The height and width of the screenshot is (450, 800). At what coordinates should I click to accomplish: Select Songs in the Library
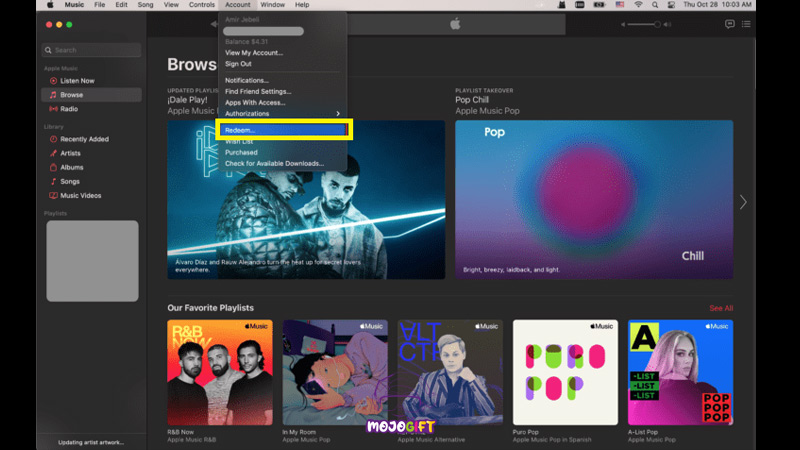point(70,181)
